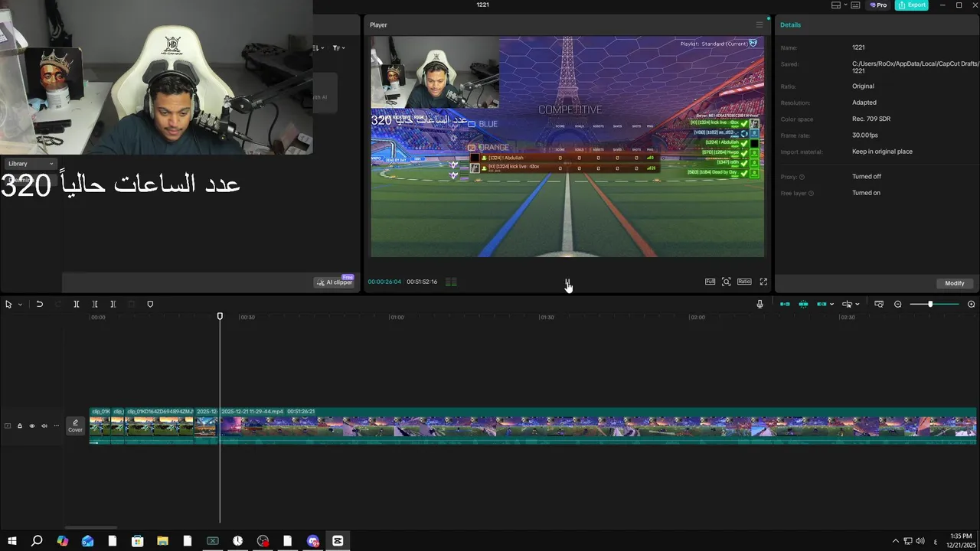The image size is (980, 551).
Task: Open File Explorer from the taskbar
Action: tap(162, 541)
